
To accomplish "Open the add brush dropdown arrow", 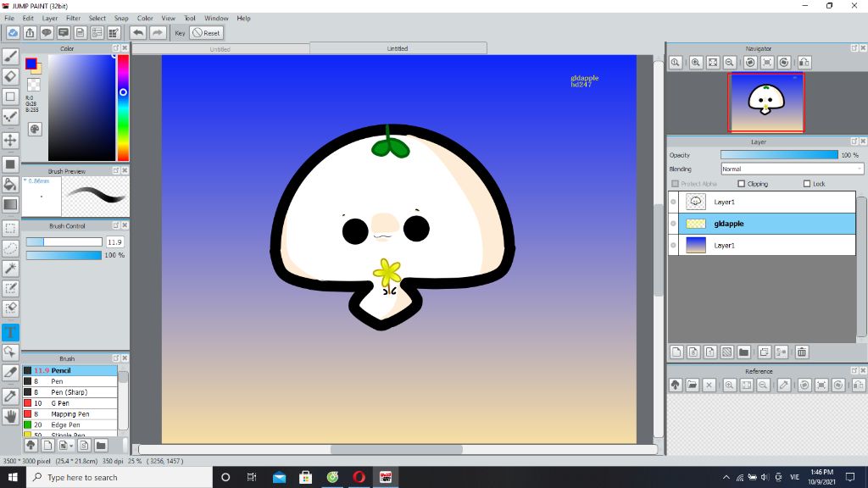I will click(71, 446).
